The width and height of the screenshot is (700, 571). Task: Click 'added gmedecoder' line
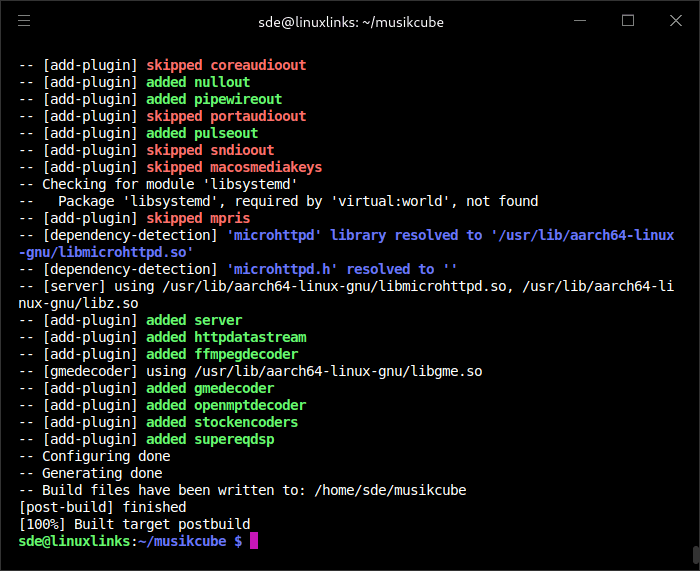(x=146, y=388)
